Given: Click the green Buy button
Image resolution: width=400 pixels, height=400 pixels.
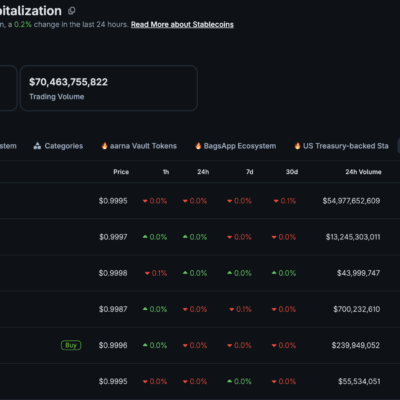Looking at the screenshot, I should [x=71, y=345].
